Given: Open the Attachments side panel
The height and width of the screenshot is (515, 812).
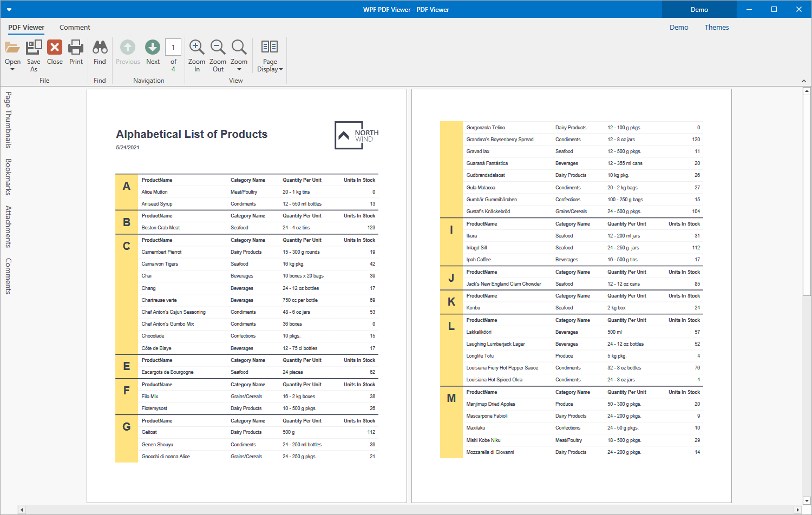Looking at the screenshot, I should point(8,227).
